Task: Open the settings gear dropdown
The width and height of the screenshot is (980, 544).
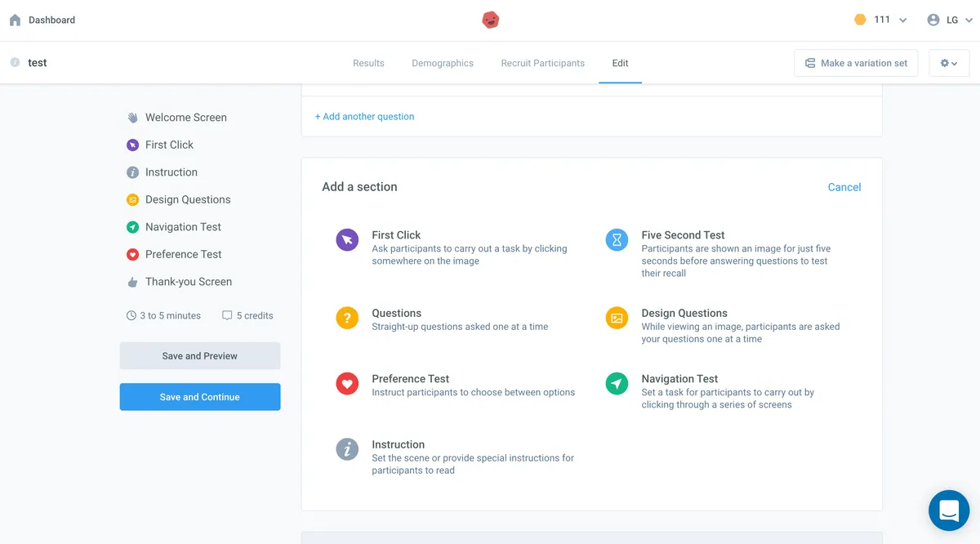Action: 949,63
